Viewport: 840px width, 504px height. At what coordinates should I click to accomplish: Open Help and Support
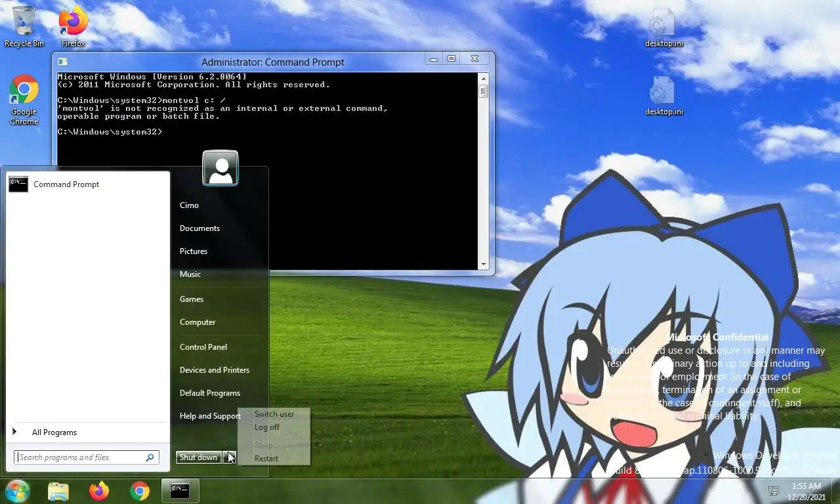click(x=210, y=416)
